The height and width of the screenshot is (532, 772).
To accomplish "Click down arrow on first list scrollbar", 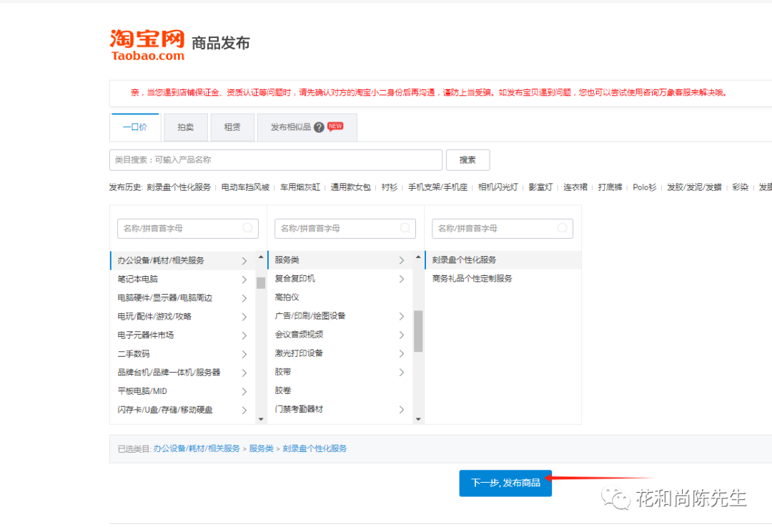I will tap(262, 419).
